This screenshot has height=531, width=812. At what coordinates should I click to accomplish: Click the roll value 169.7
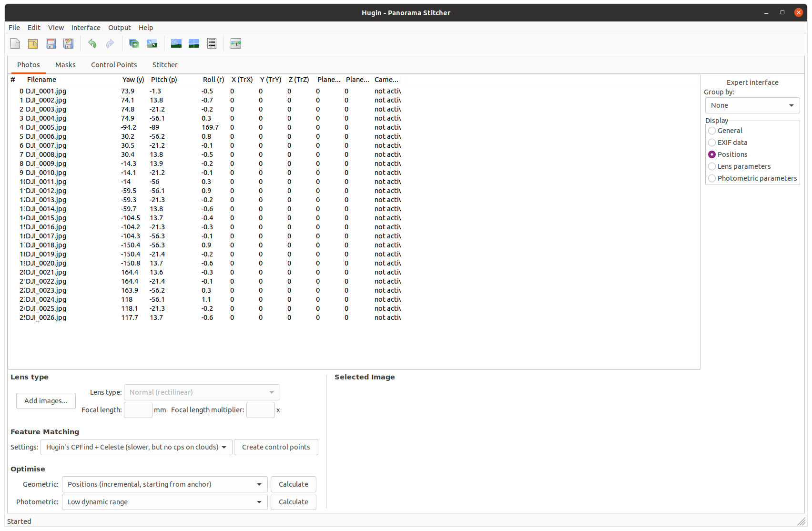(210, 127)
